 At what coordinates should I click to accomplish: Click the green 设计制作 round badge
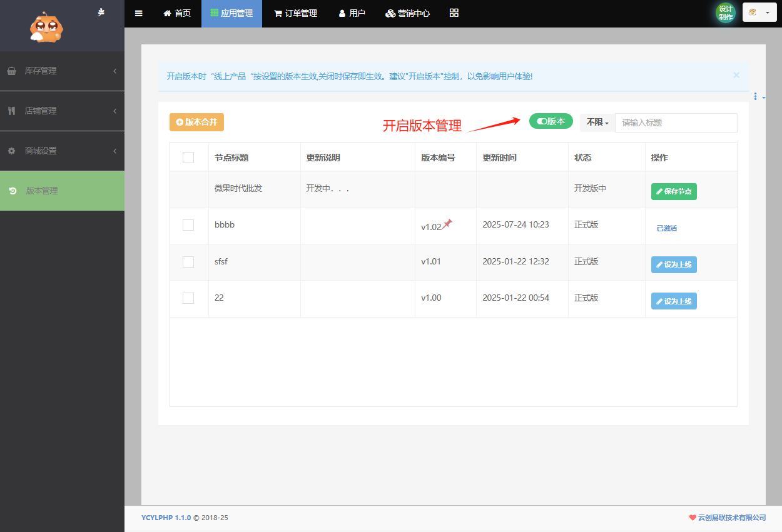(726, 13)
